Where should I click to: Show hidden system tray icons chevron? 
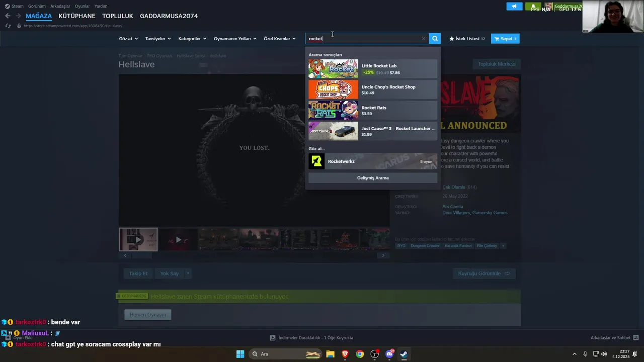(x=575, y=354)
